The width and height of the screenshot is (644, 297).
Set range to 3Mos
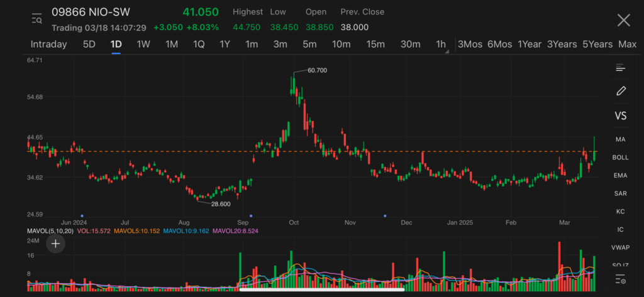(x=470, y=45)
